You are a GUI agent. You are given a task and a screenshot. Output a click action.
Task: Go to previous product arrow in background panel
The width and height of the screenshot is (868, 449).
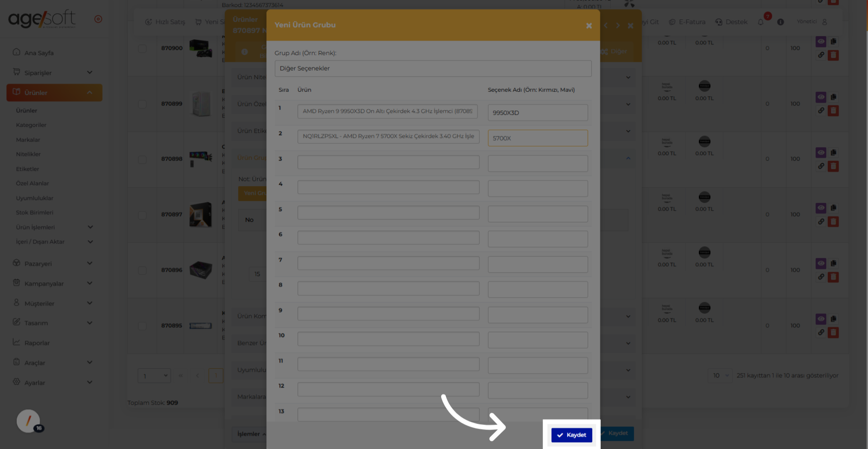606,26
